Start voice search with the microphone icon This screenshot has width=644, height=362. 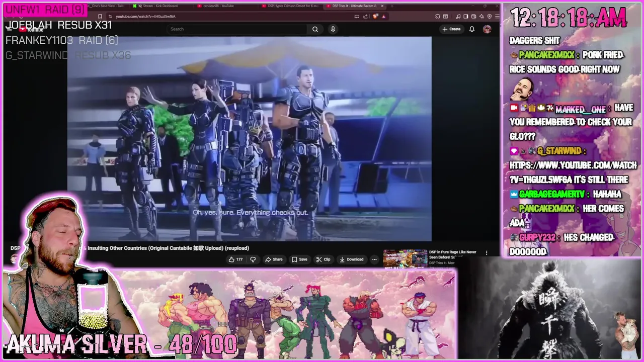333,29
